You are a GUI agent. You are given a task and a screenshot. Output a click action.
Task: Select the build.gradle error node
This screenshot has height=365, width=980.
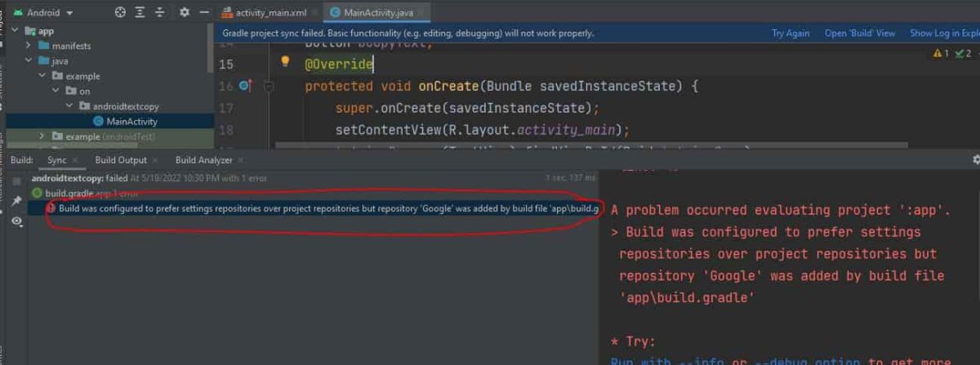(x=314, y=194)
